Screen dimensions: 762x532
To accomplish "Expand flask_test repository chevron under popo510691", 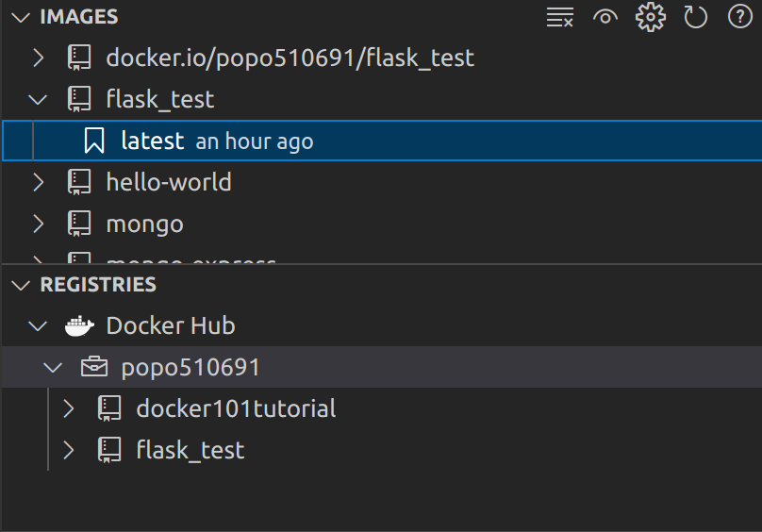I will click(x=69, y=450).
